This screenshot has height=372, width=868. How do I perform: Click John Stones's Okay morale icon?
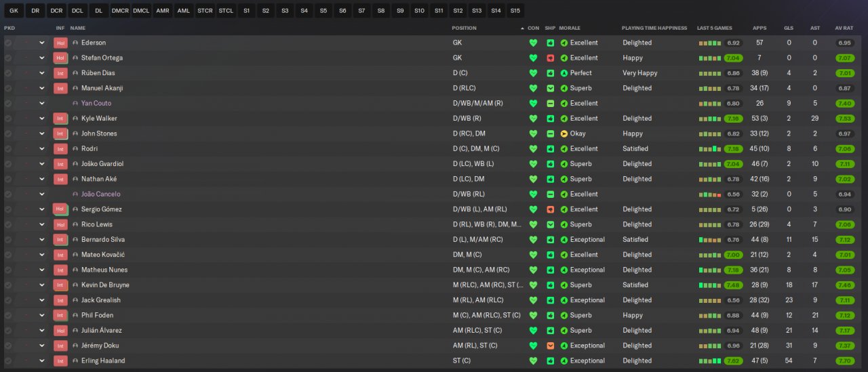[564, 133]
